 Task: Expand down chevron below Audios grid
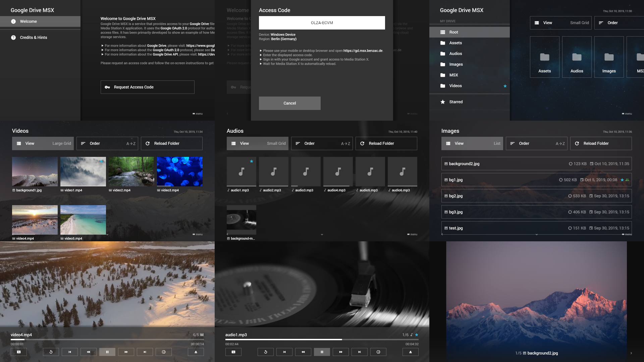point(322,235)
